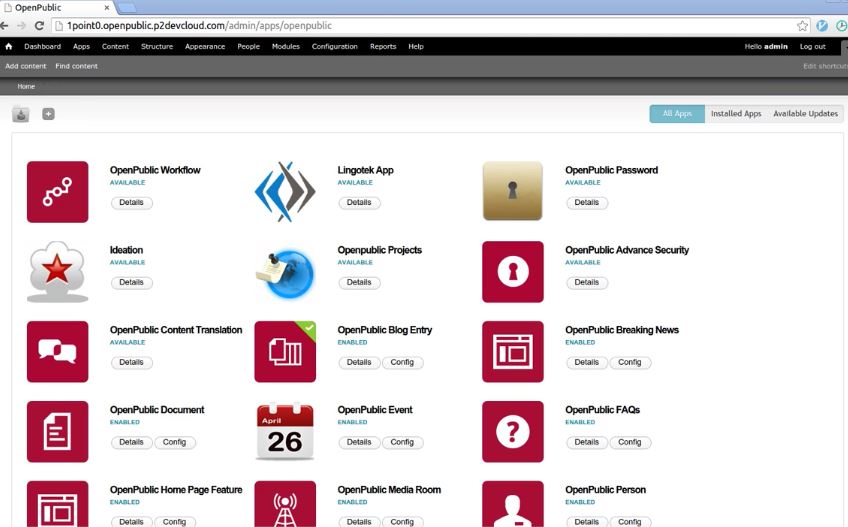Open the Modules menu item

[x=286, y=47]
